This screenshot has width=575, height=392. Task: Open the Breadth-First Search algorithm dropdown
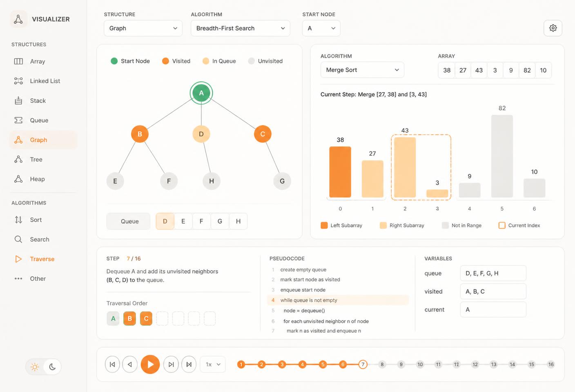coord(241,28)
